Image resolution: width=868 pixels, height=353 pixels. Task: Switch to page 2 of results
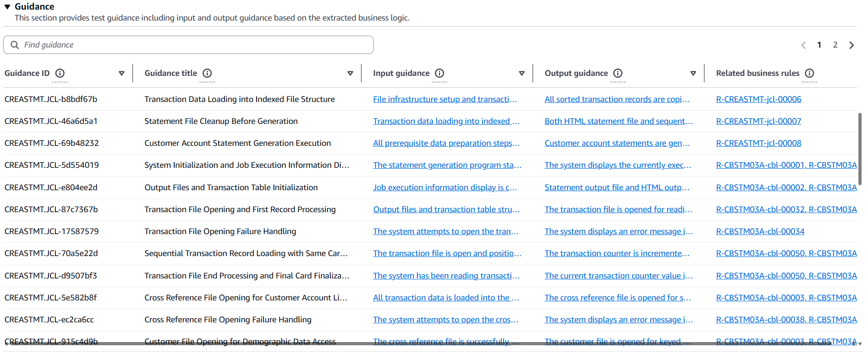coord(835,45)
